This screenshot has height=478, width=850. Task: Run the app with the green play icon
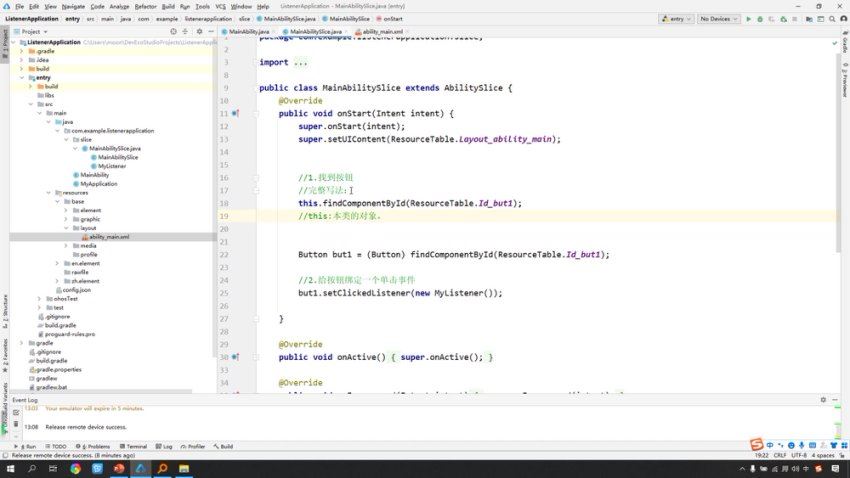749,19
